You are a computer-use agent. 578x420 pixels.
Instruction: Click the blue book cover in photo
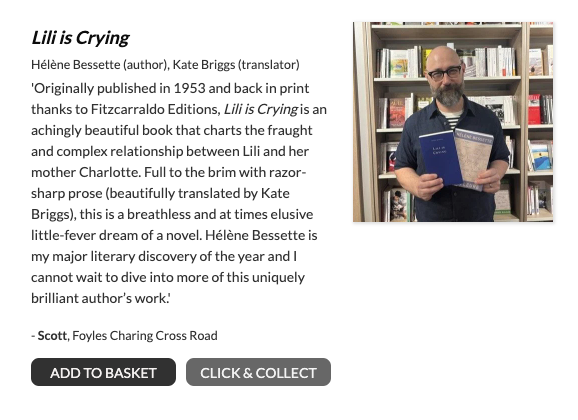(439, 157)
